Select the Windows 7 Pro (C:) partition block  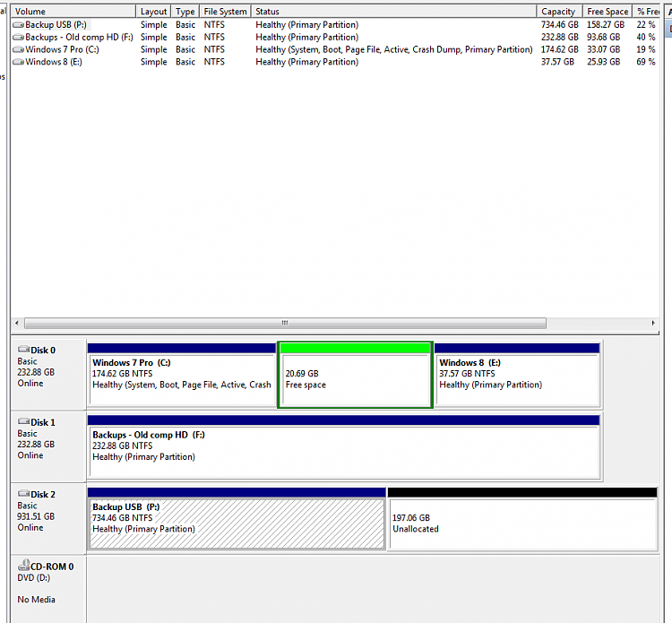(x=182, y=375)
